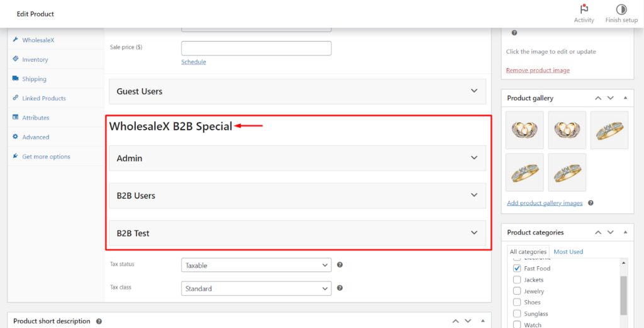Expand the Guest Users section
This screenshot has height=328, width=644.
[297, 91]
